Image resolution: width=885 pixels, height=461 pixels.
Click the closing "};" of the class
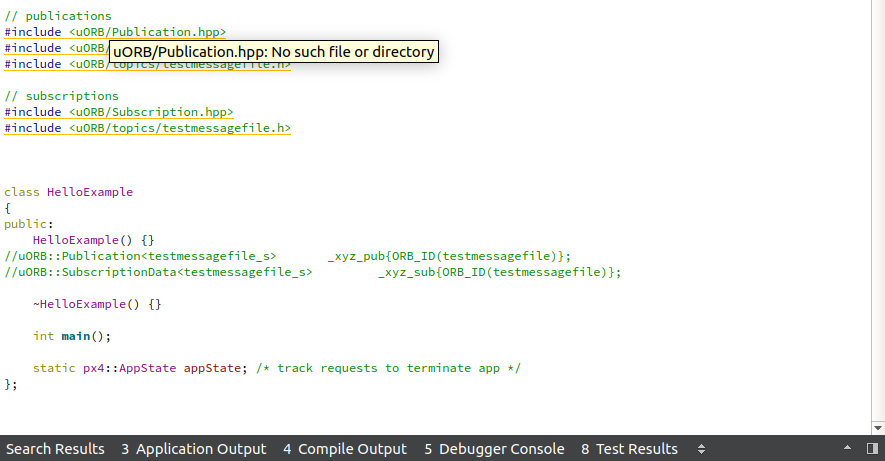click(11, 384)
